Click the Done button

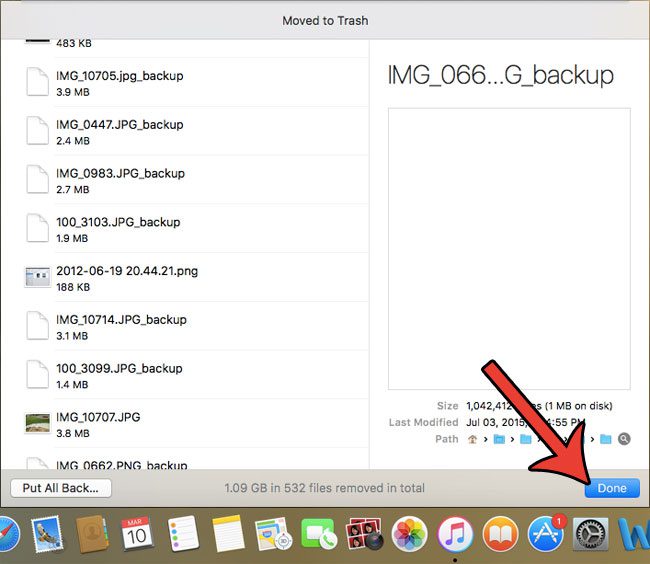(x=612, y=488)
